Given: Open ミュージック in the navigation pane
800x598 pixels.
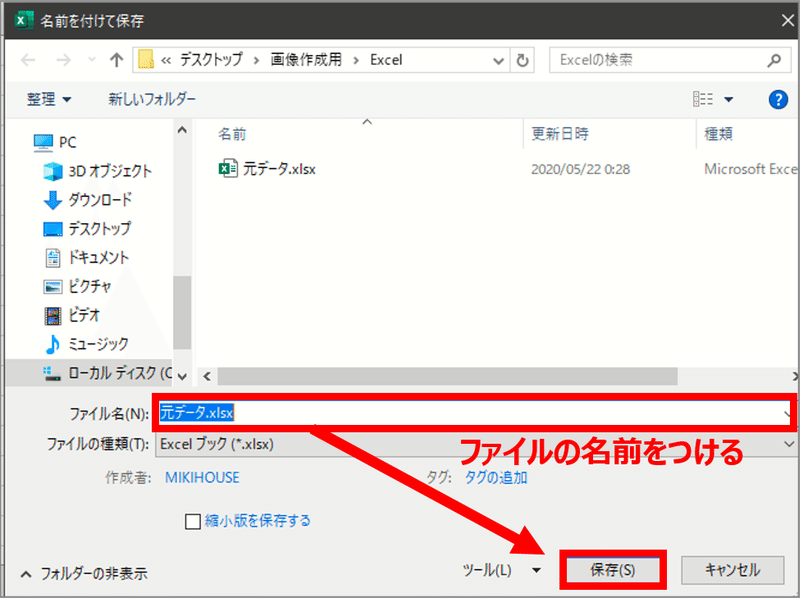Looking at the screenshot, I should pyautogui.click(x=86, y=344).
